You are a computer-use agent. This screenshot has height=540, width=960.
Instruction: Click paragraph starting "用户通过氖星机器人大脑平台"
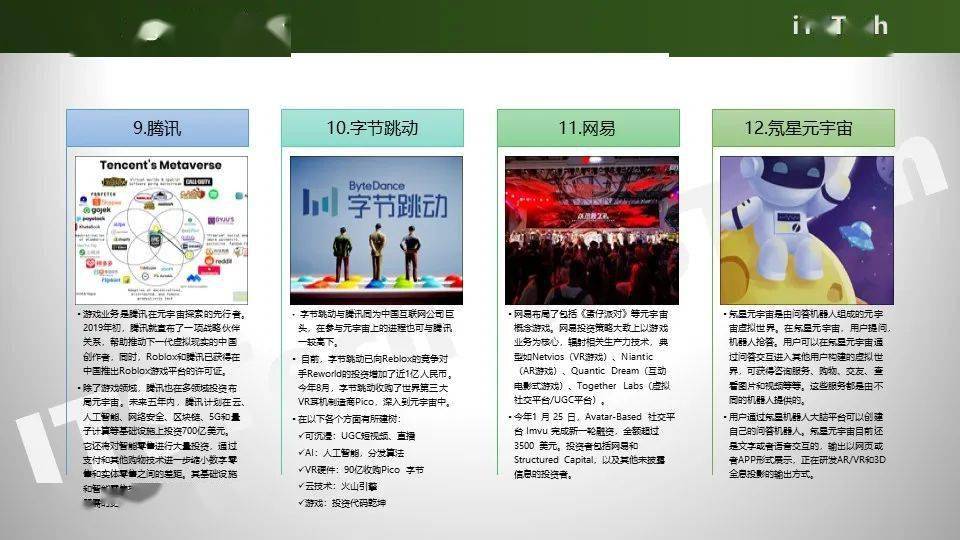click(804, 445)
